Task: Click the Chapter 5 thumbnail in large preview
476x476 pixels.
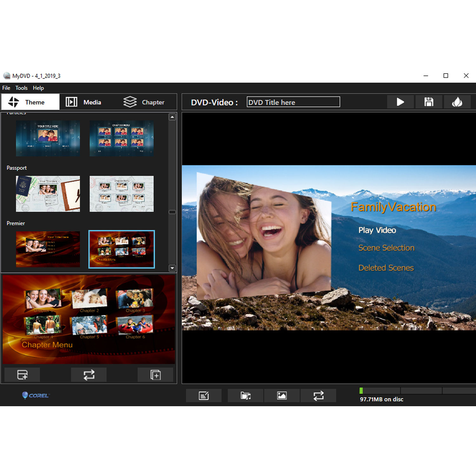Action: [89, 325]
